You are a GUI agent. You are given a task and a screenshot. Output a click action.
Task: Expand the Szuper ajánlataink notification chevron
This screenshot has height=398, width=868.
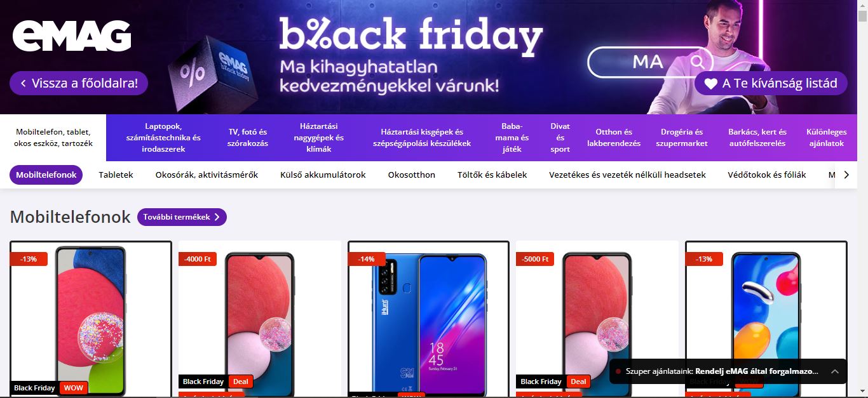coord(834,371)
